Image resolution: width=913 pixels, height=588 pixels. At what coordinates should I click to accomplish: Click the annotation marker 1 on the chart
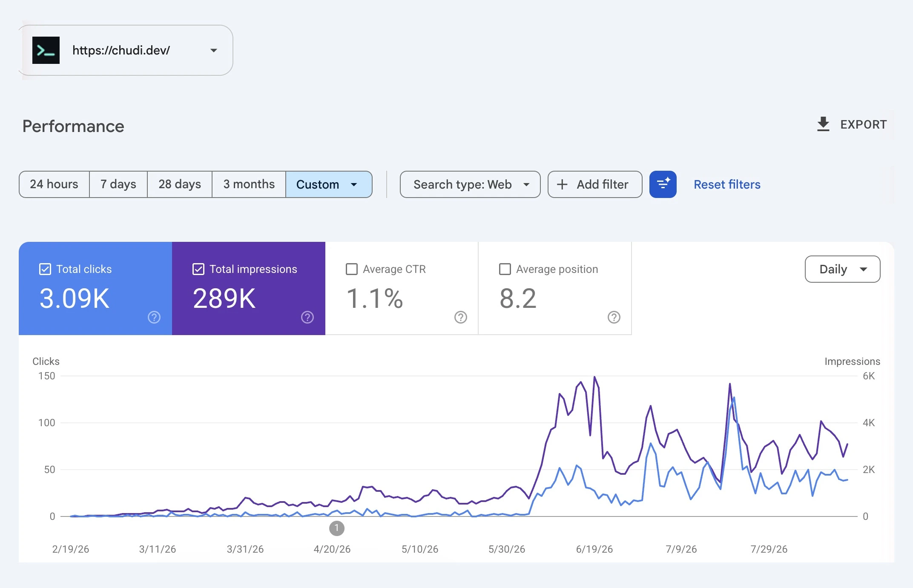pyautogui.click(x=337, y=528)
